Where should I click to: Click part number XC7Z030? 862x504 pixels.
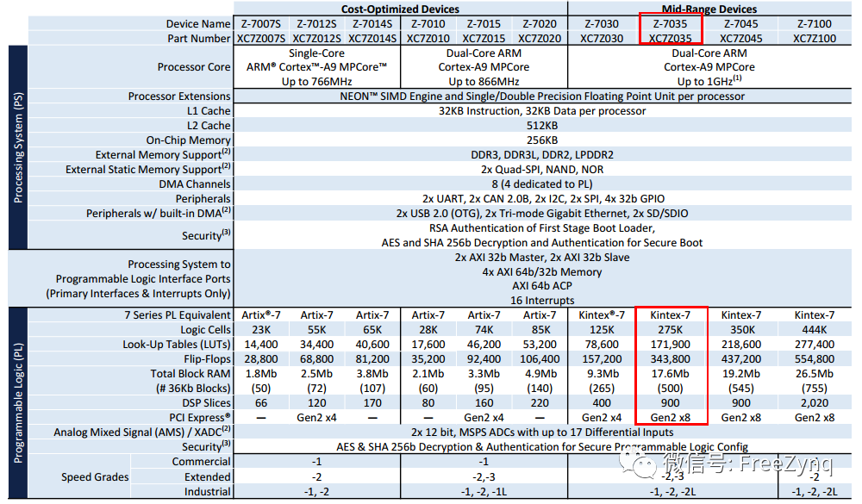[602, 39]
